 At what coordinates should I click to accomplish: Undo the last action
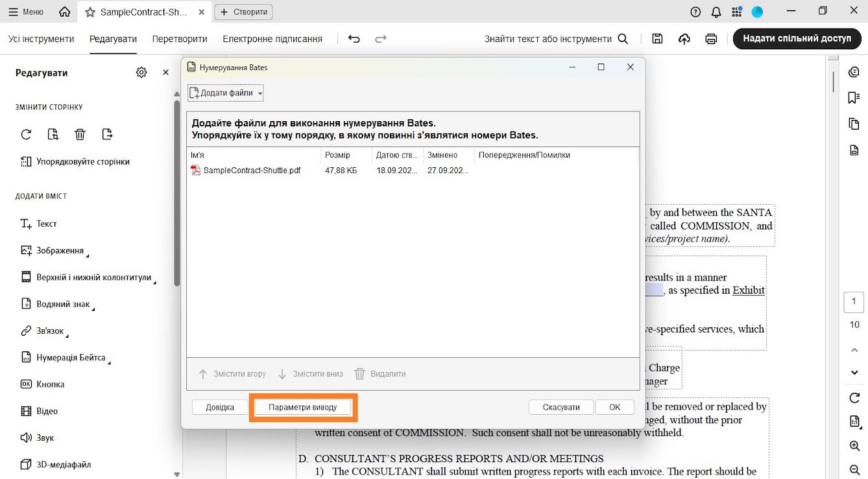coord(354,39)
